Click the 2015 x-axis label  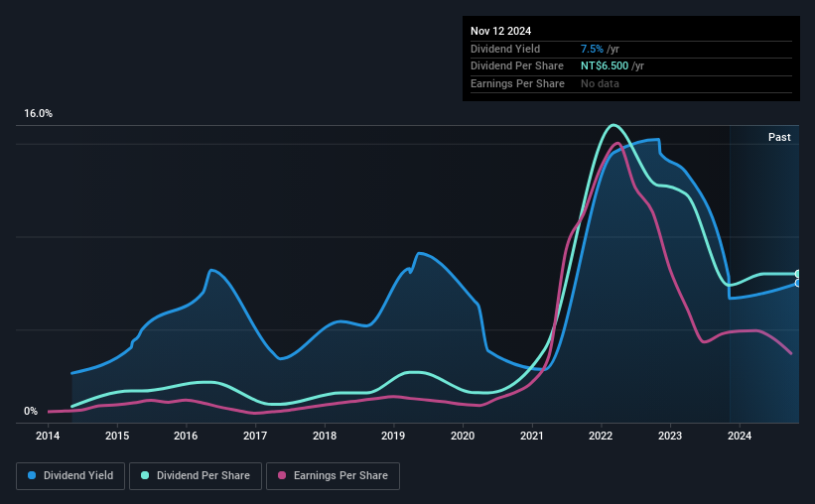tap(117, 436)
